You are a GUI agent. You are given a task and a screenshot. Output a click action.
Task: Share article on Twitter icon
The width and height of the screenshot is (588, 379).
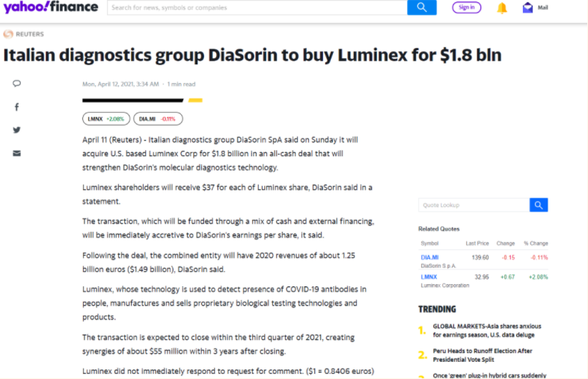(x=16, y=130)
